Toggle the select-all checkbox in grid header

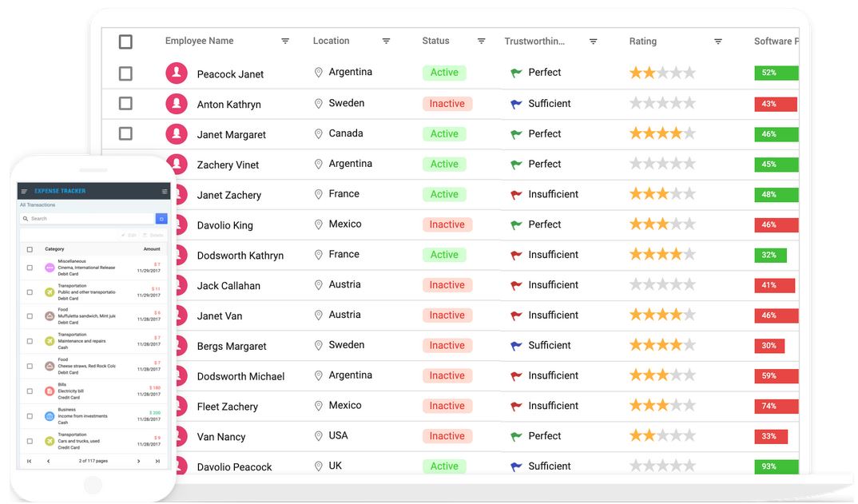(x=125, y=42)
